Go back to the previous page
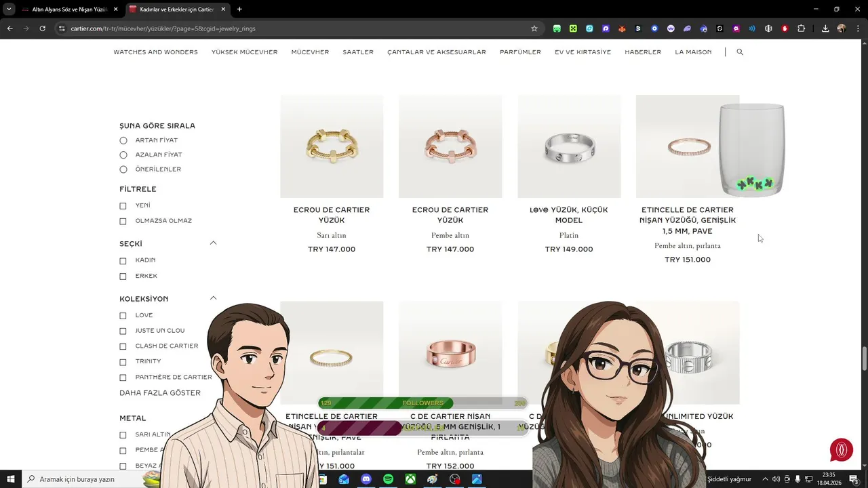Image resolution: width=868 pixels, height=488 pixels. (x=9, y=28)
